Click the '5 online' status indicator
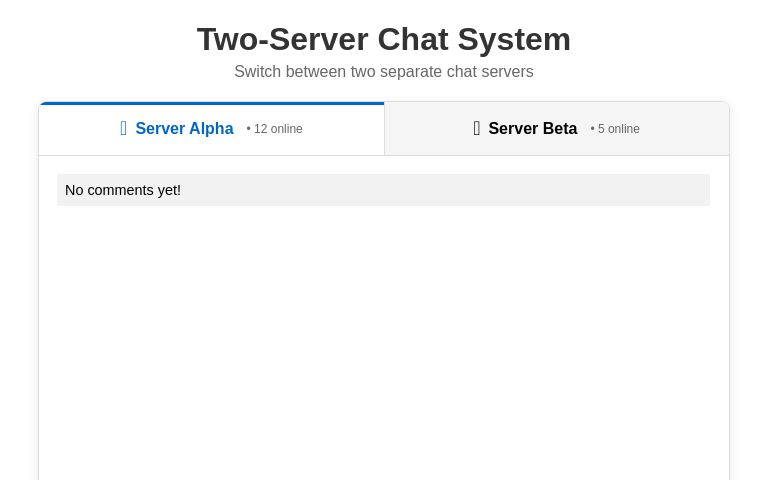 pyautogui.click(x=618, y=129)
